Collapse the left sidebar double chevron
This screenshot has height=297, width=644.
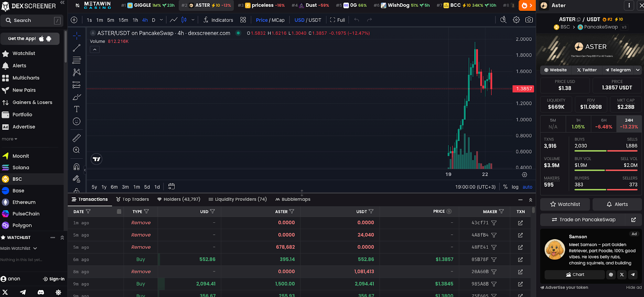(x=62, y=3)
